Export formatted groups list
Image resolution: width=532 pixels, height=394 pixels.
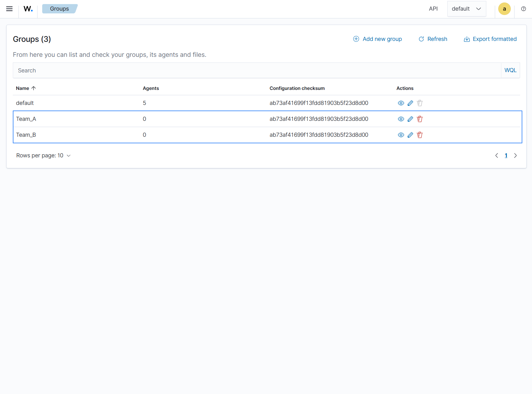[x=490, y=39]
